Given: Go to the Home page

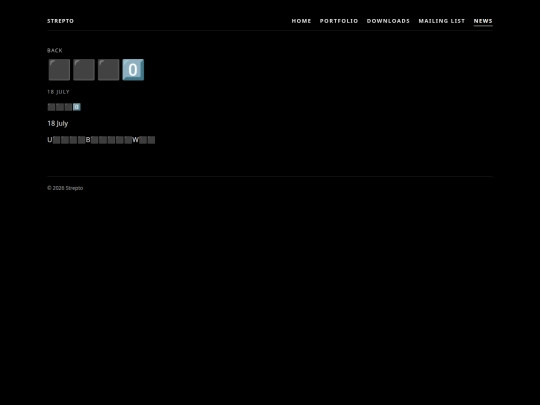Looking at the screenshot, I should (x=301, y=21).
